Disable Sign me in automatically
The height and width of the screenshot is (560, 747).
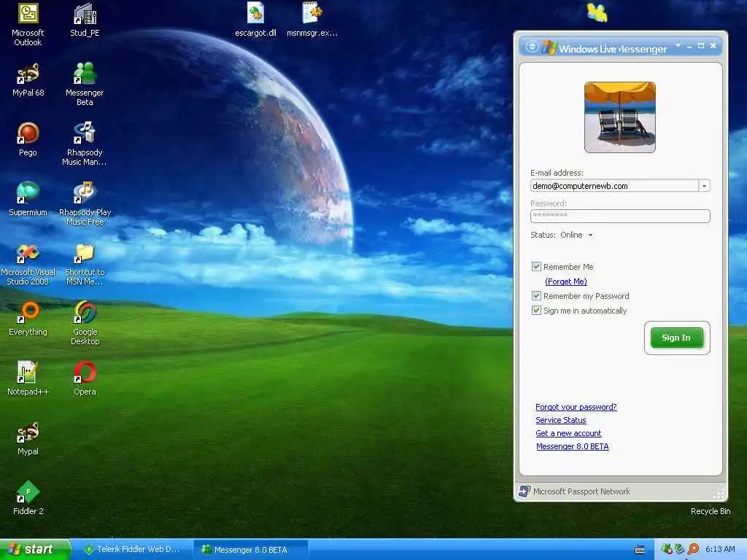(536, 311)
